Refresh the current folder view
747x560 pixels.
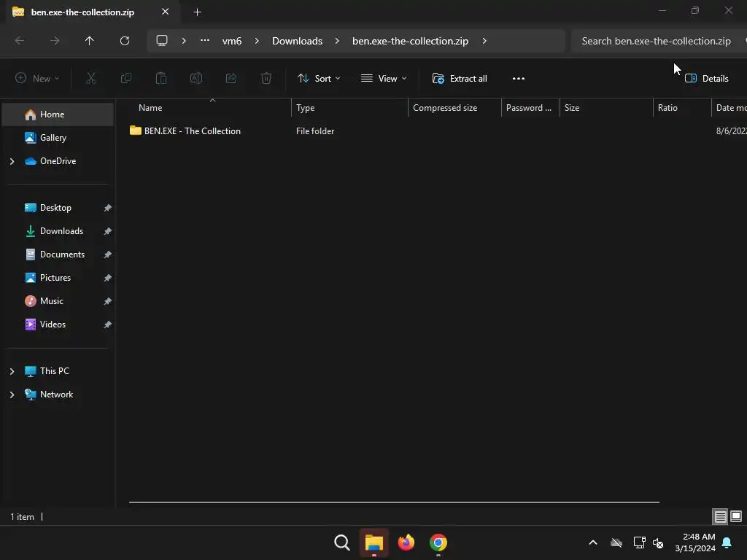(125, 41)
